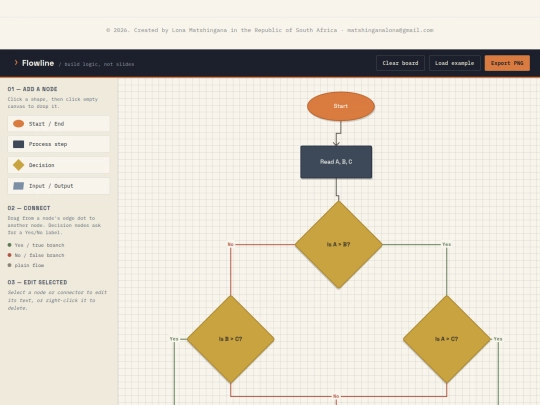540x405 pixels.
Task: Click the Yes label right of 'Is A > B?'
Action: tap(447, 244)
